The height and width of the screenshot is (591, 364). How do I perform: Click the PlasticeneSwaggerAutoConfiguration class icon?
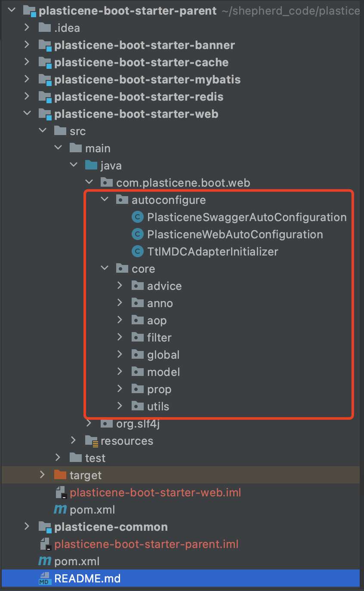point(137,217)
